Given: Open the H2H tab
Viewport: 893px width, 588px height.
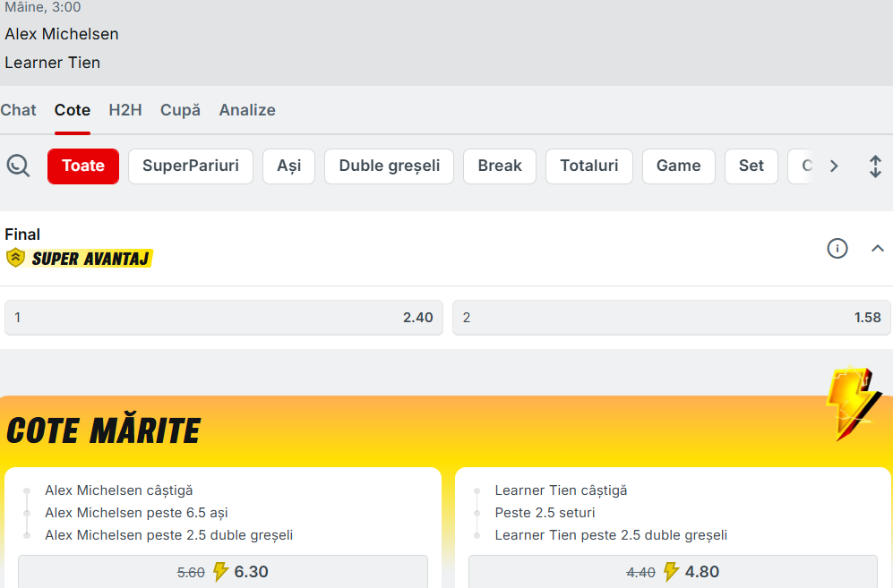Looking at the screenshot, I should tap(125, 110).
